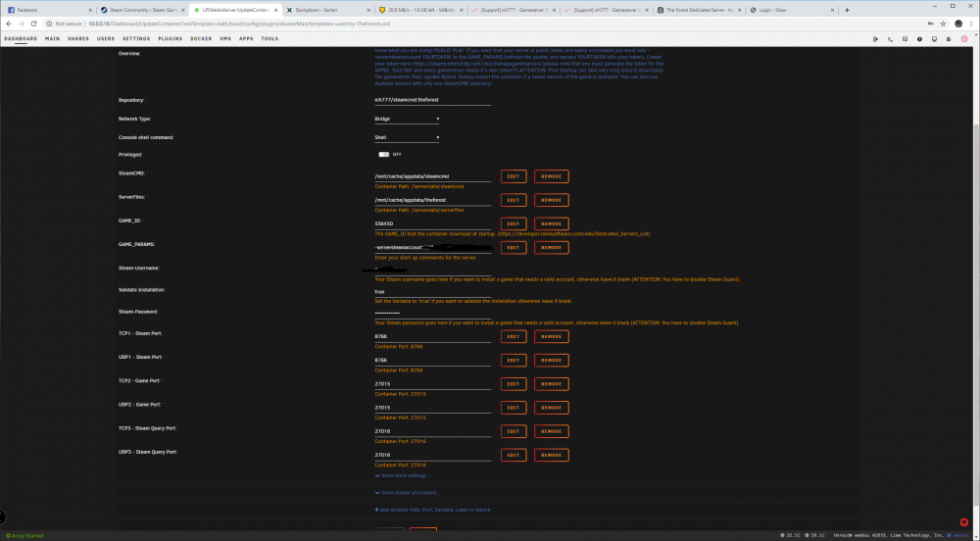Open the info icon in Unraid header

click(919, 39)
